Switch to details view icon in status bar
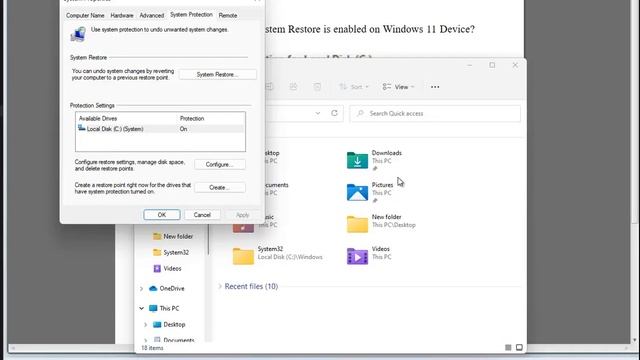 pos(508,347)
